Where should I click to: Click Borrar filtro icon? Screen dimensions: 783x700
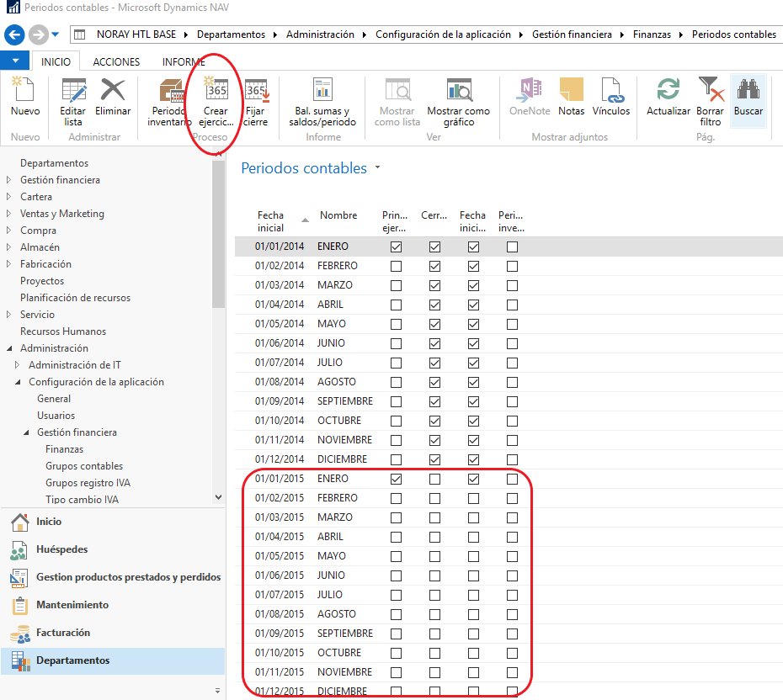(x=710, y=90)
